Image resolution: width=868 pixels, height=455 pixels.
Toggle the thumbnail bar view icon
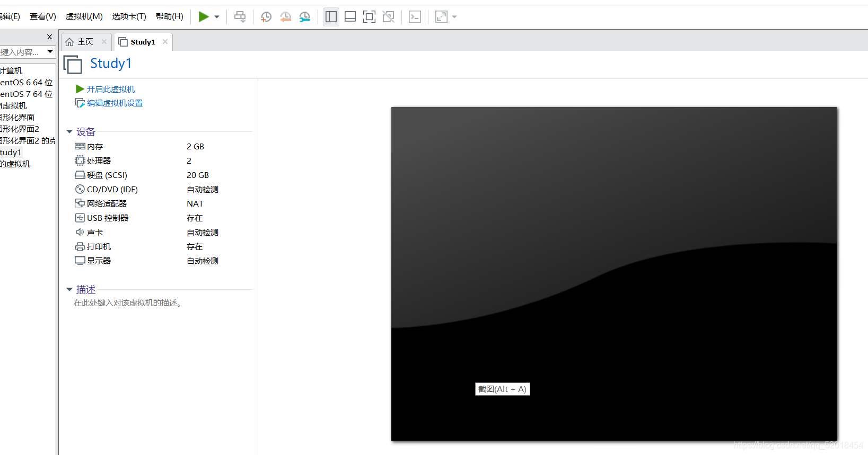[350, 17]
